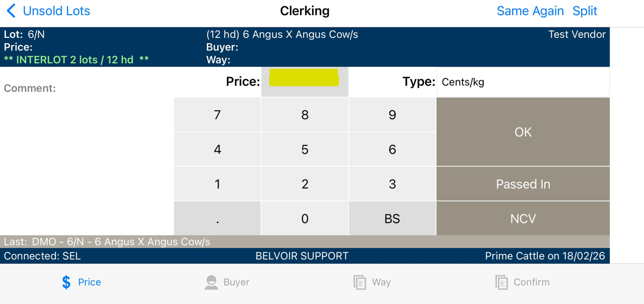Select the Way document icon

(x=360, y=282)
